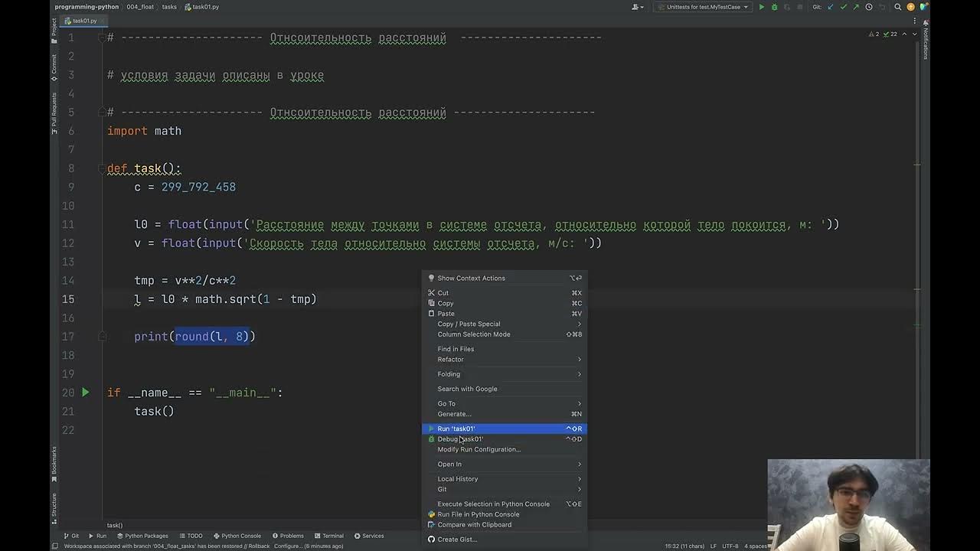Show Git history clock icon
This screenshot has width=980, height=551.
869,7
